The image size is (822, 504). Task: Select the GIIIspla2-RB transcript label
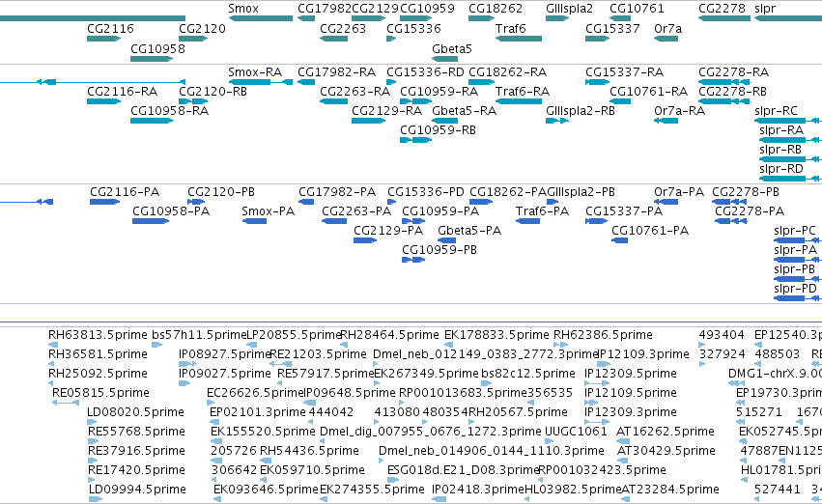tap(581, 111)
